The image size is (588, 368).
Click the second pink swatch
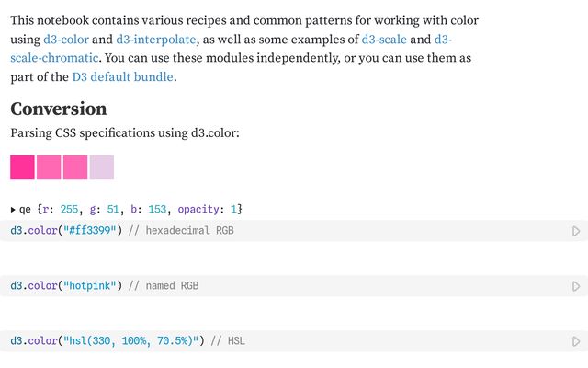(x=49, y=167)
